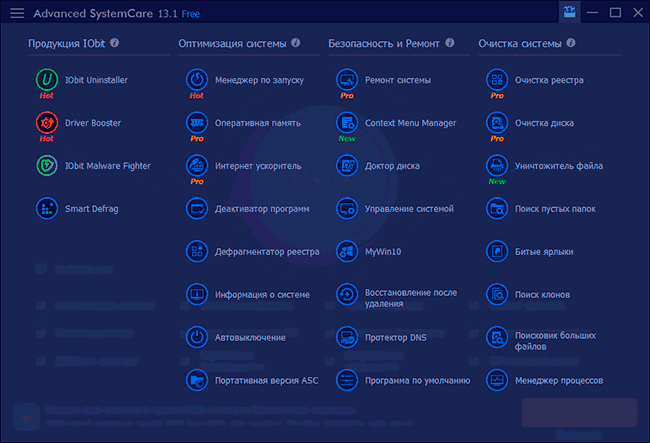Click Ремонт системы label

398,80
